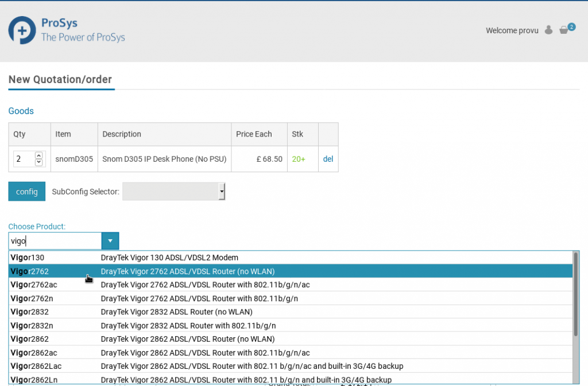Toggle the Choose Product dropdown arrow

coord(110,241)
